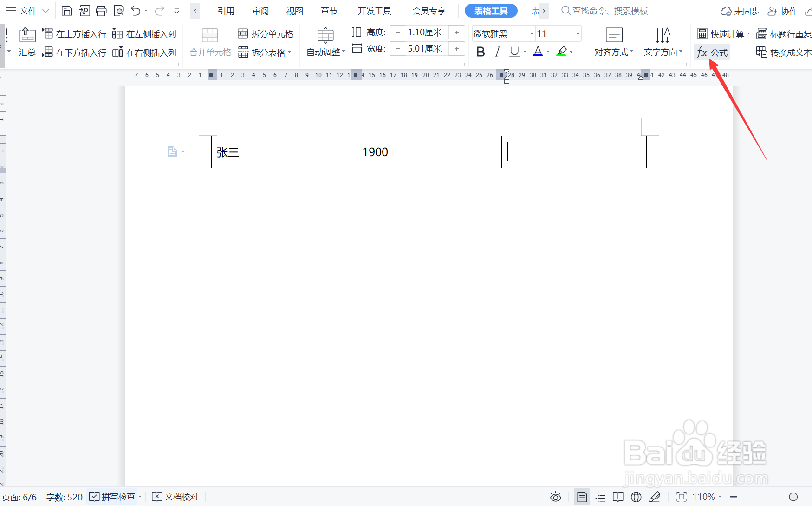The width and height of the screenshot is (812, 506).
Task: Insert column to the left (在左侧插入列)
Action: click(x=144, y=34)
